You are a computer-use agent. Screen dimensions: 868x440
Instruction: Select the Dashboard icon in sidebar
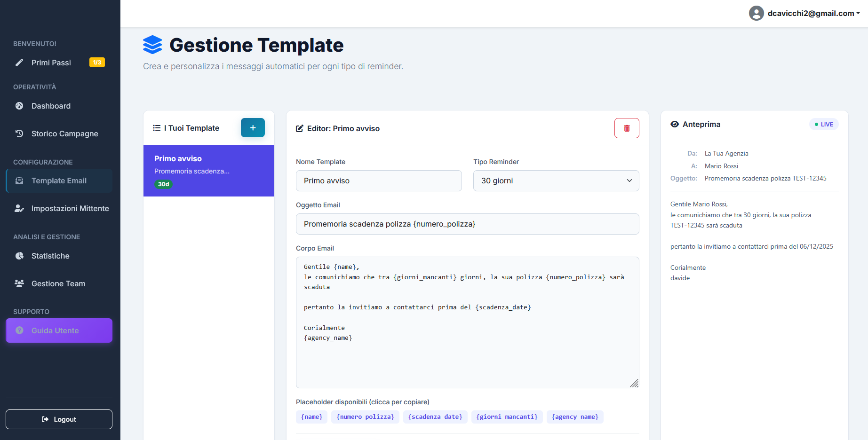coord(19,106)
